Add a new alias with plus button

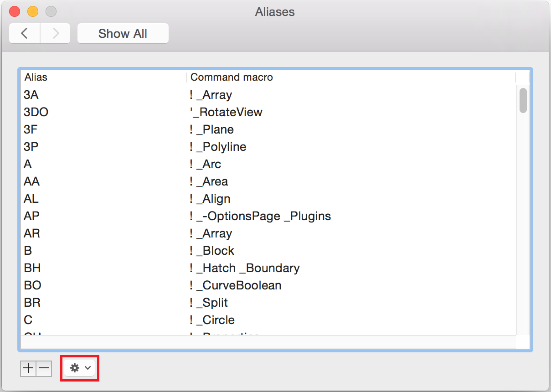coord(28,368)
